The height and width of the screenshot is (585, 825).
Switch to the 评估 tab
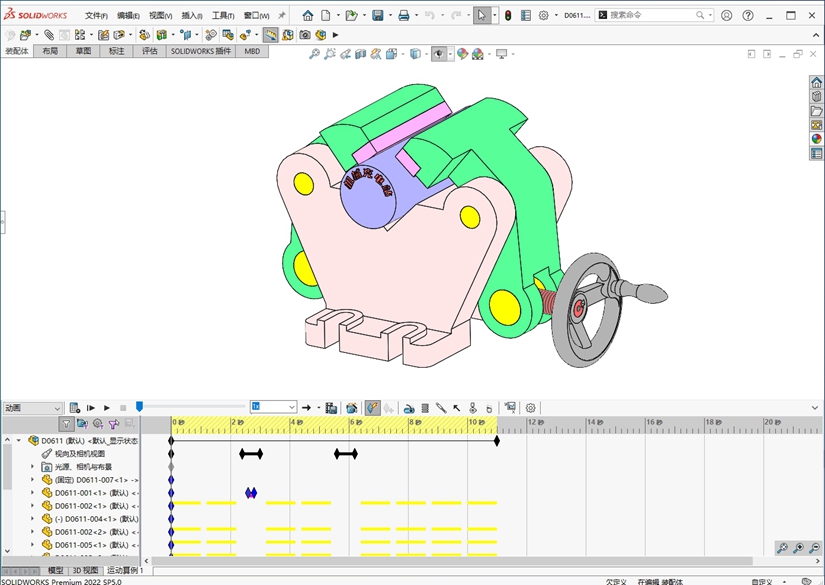149,51
